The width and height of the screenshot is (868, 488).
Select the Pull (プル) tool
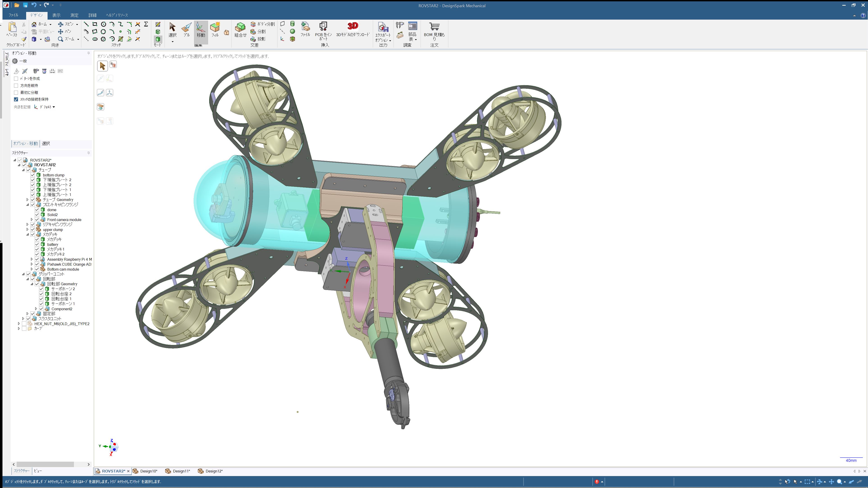[x=186, y=30]
